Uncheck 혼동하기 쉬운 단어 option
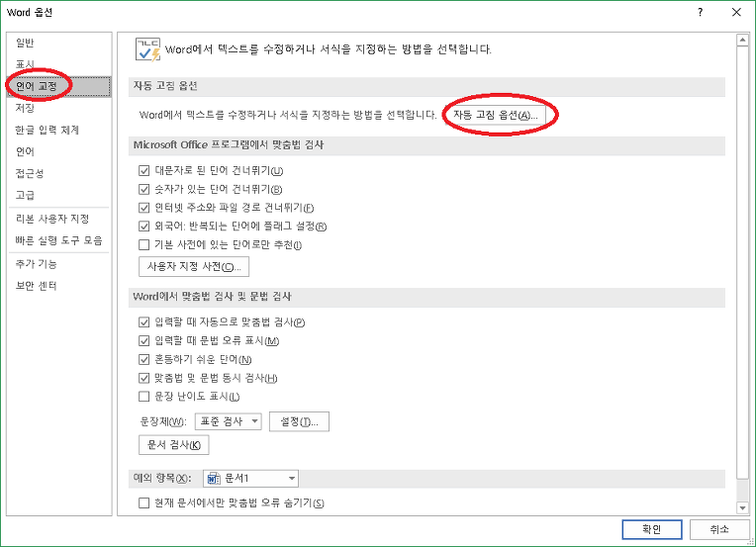This screenshot has width=756, height=547. pos(143,359)
